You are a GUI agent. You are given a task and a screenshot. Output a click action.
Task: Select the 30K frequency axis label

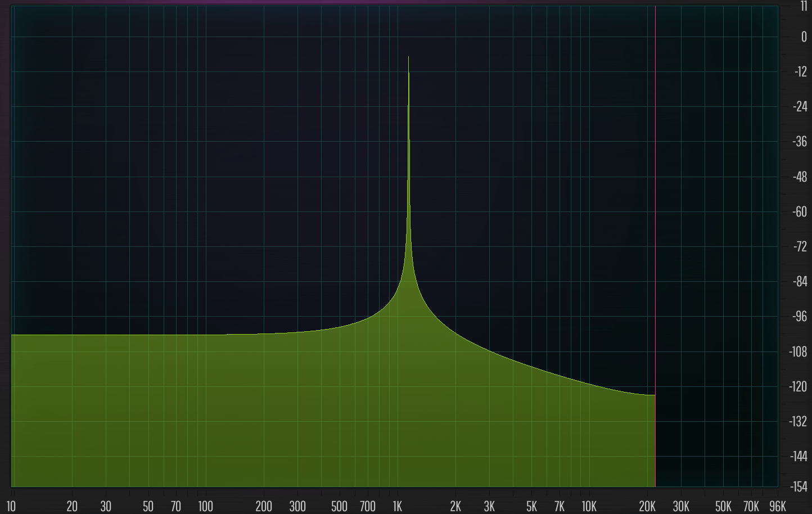coord(681,506)
